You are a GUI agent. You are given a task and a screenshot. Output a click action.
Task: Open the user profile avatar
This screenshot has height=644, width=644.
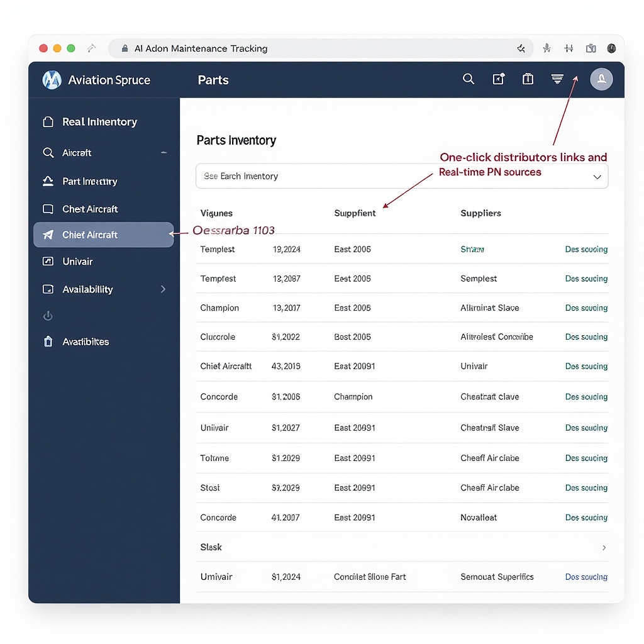pyautogui.click(x=601, y=79)
